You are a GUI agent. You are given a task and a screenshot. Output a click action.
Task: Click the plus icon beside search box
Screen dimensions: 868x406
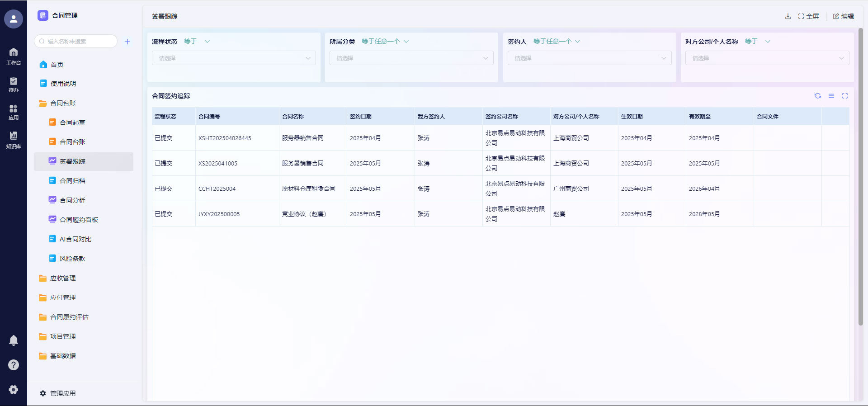pos(127,42)
